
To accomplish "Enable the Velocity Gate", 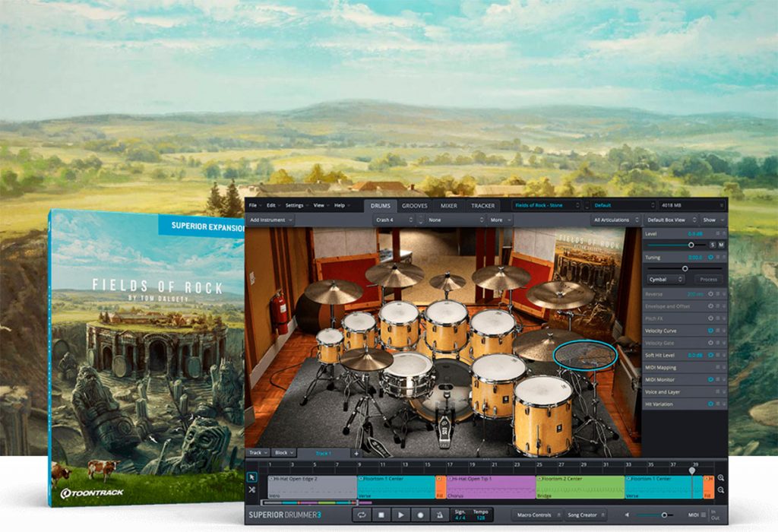I will pyautogui.click(x=710, y=343).
